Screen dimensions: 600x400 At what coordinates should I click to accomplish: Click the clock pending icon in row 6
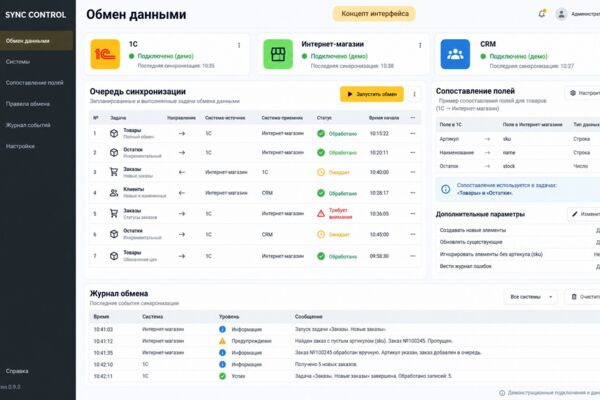(x=321, y=234)
